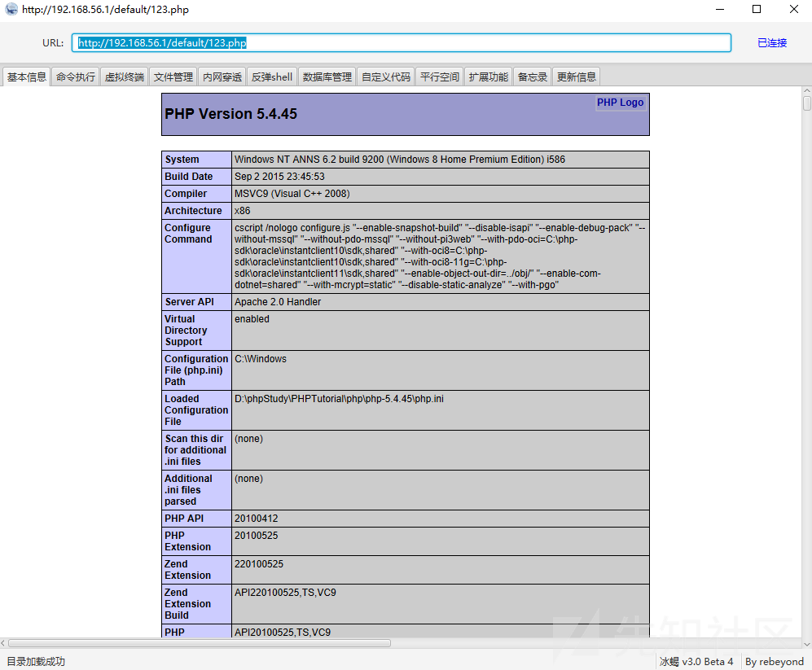Click the scroll-down arrow of vertical scrollbar
The width and height of the screenshot is (812, 670).
807,644
